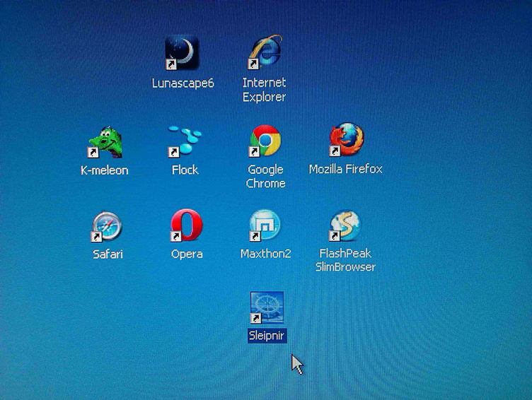Viewport: 532px width, 400px height.
Task: Click the FlashPeak SlimBrowser icon
Action: tap(345, 225)
